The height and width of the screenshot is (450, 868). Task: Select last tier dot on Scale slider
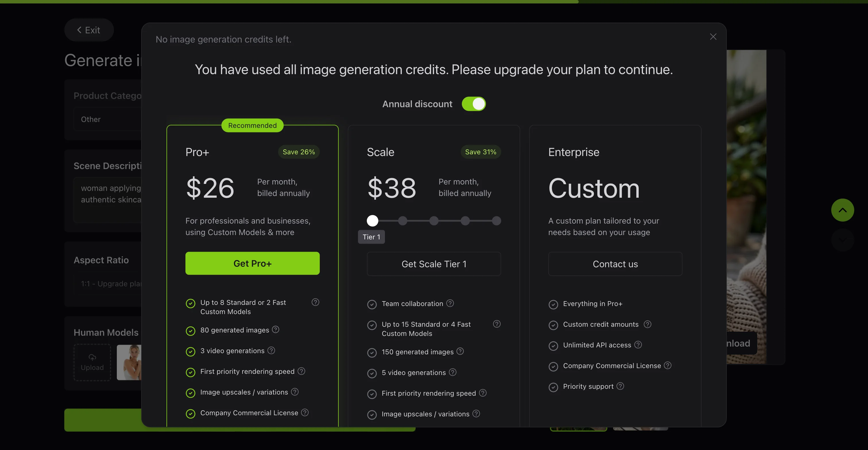pyautogui.click(x=496, y=221)
